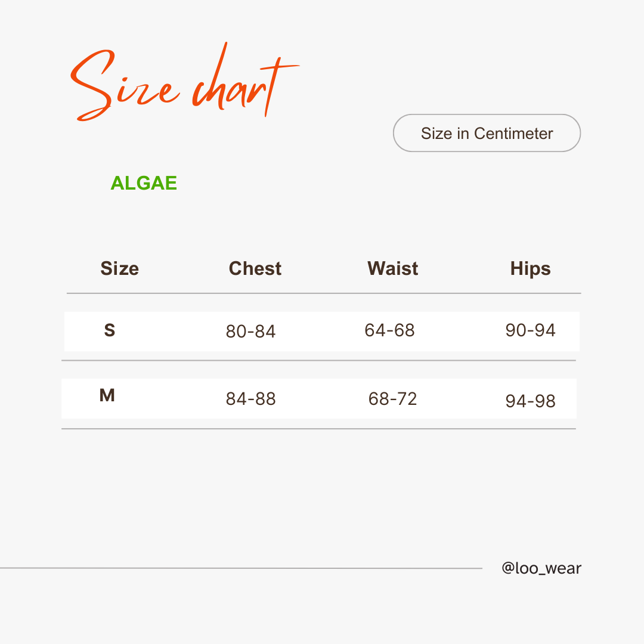Select waist value 68-72 for M
Image resolution: width=644 pixels, height=644 pixels.
click(x=392, y=399)
